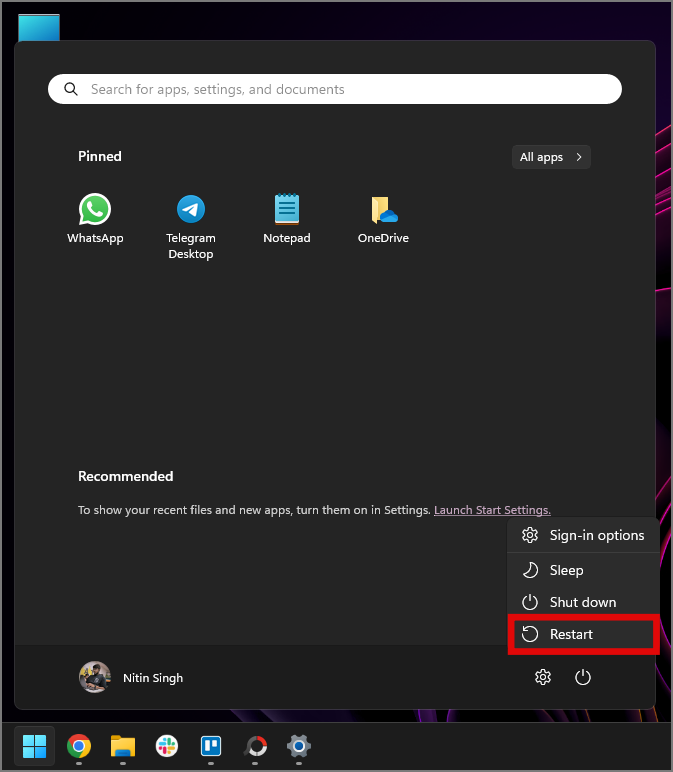Click the Launch Start Settings link

492,510
